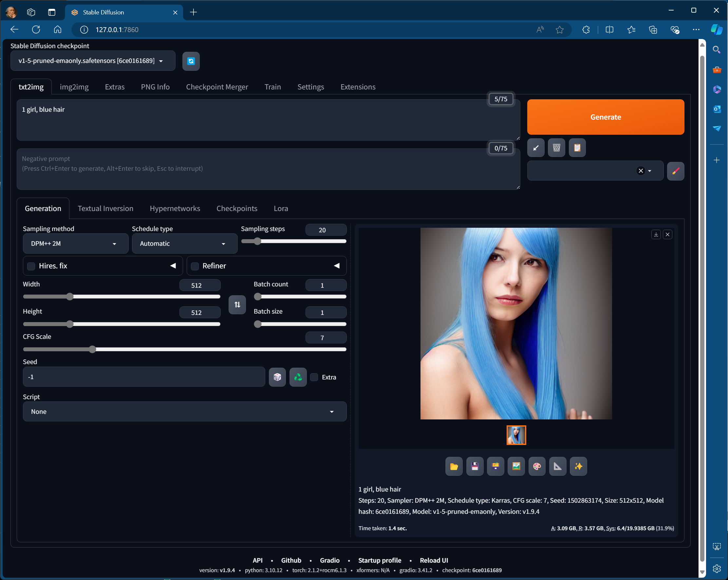Click the swap width and height icon
728x580 pixels.
coord(237,304)
